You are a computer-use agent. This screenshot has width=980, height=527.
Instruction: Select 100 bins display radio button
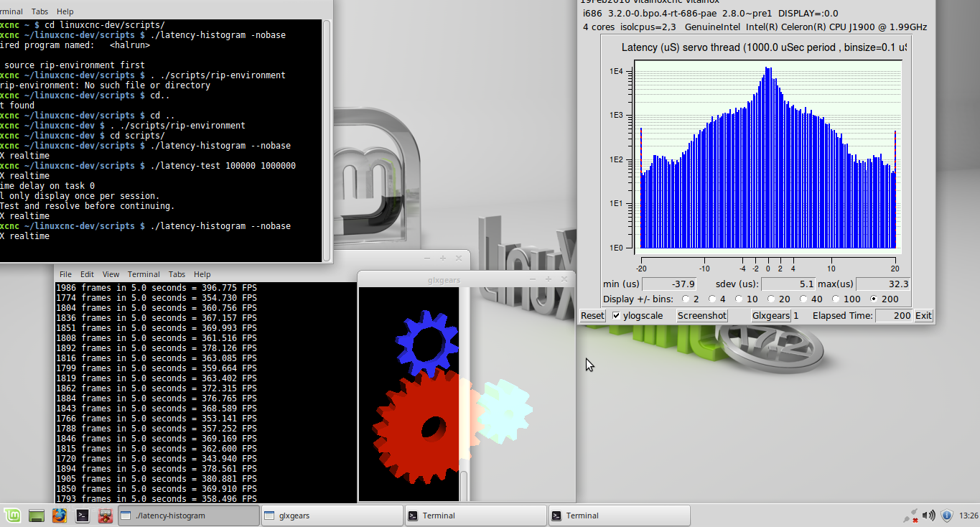pos(836,299)
